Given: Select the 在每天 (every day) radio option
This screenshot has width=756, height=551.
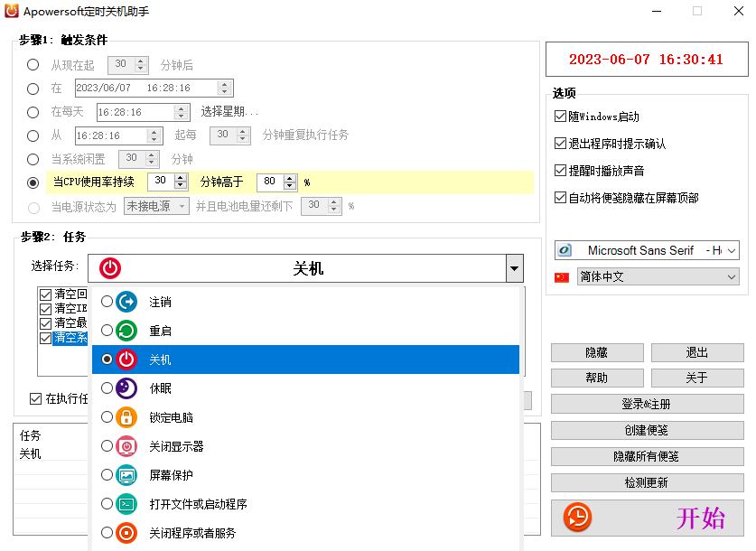Looking at the screenshot, I should 33,112.
